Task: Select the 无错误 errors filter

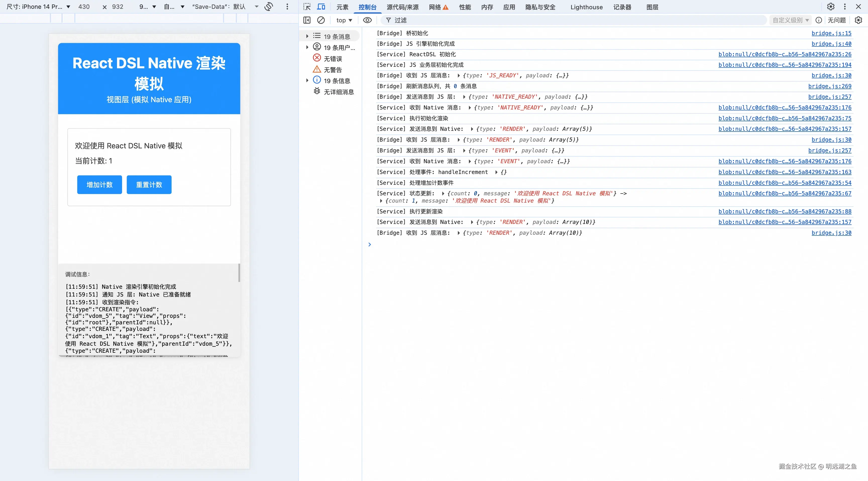Action: pos(332,58)
